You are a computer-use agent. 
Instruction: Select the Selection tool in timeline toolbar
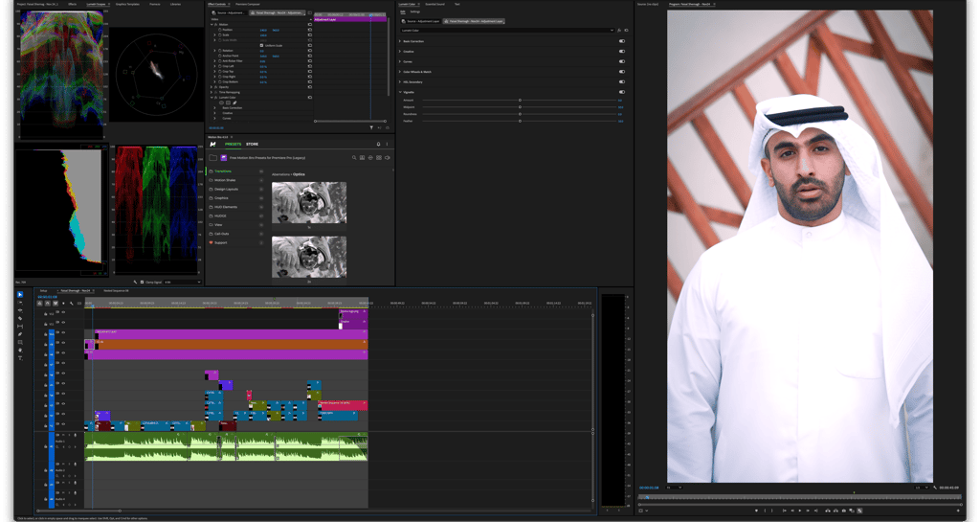point(20,294)
